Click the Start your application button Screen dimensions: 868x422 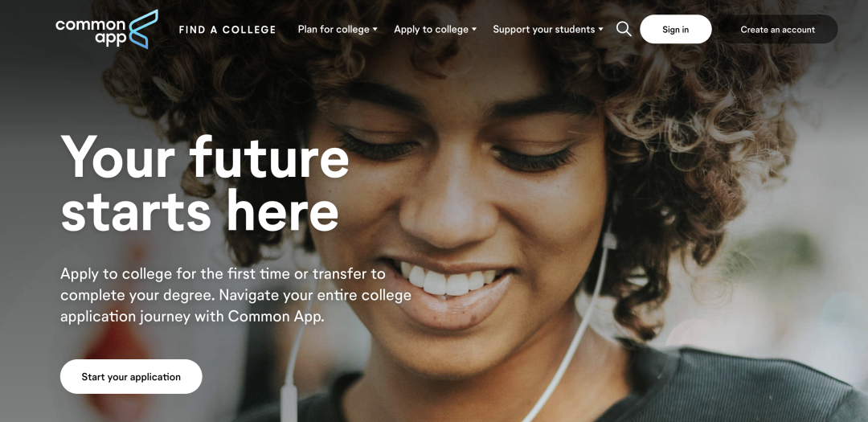click(131, 377)
